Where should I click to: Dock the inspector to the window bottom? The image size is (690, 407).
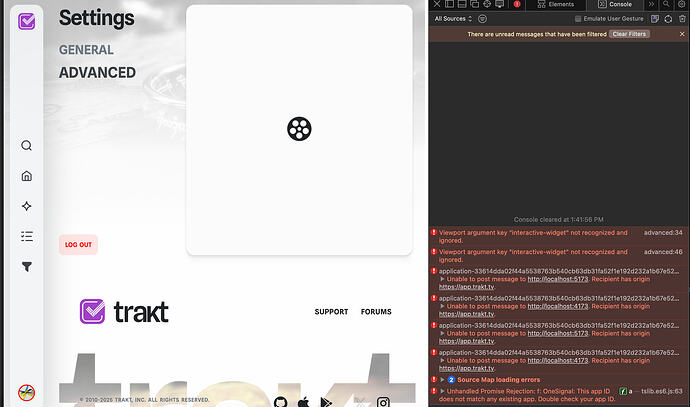click(x=462, y=4)
